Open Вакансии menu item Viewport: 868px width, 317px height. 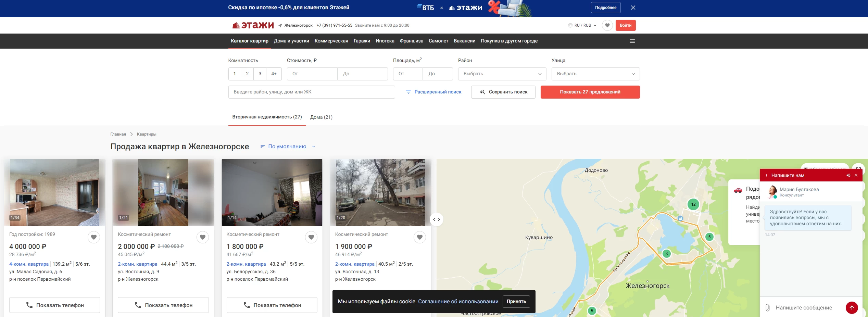[464, 41]
